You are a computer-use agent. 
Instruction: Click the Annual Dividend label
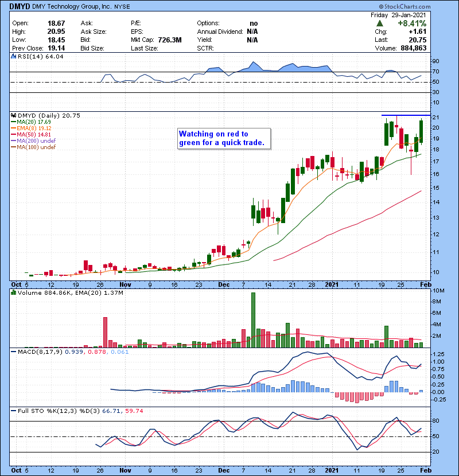point(220,32)
